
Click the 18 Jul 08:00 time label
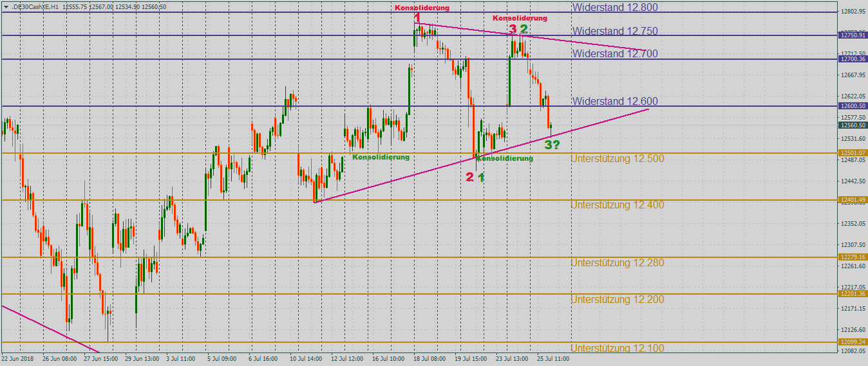click(431, 359)
